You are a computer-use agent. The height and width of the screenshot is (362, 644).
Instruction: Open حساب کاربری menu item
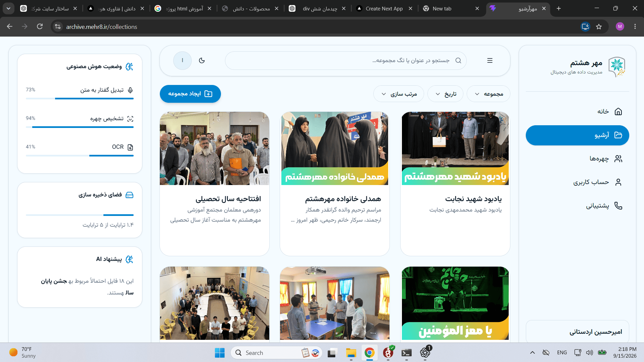click(x=577, y=182)
